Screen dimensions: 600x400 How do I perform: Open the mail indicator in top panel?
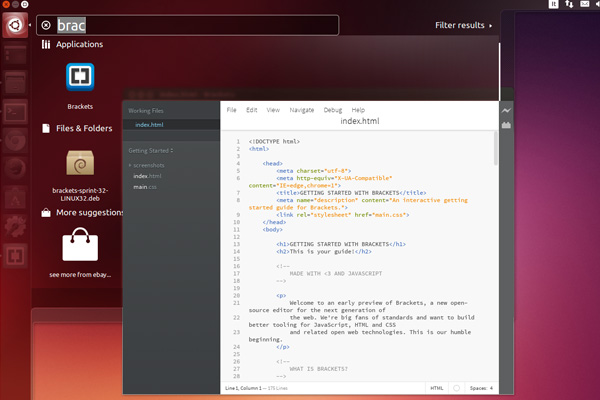click(x=584, y=4)
